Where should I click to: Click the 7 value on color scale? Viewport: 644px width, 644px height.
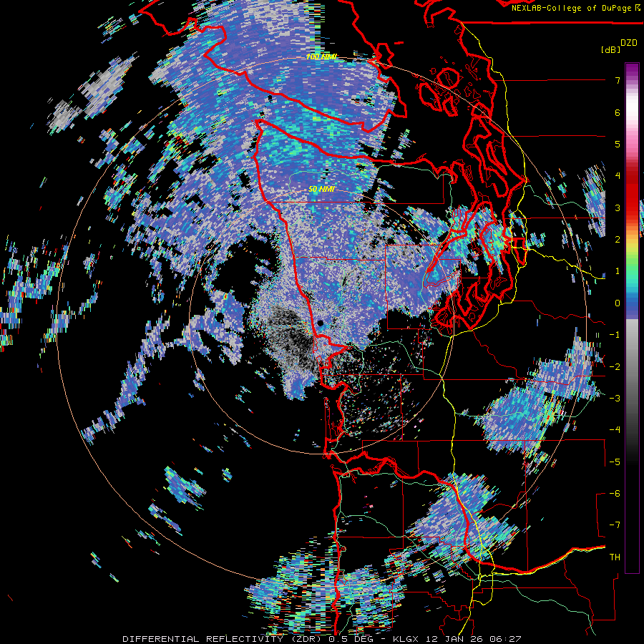(x=618, y=80)
